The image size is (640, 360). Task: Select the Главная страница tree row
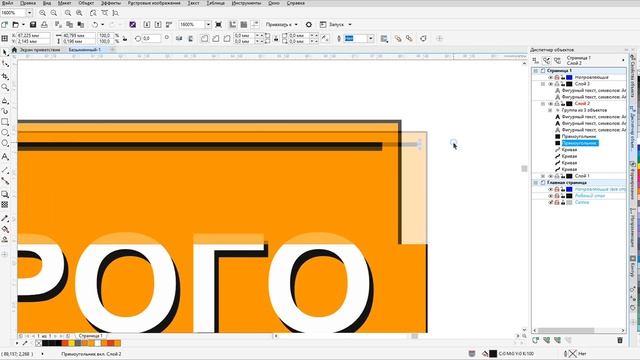pyautogui.click(x=567, y=182)
